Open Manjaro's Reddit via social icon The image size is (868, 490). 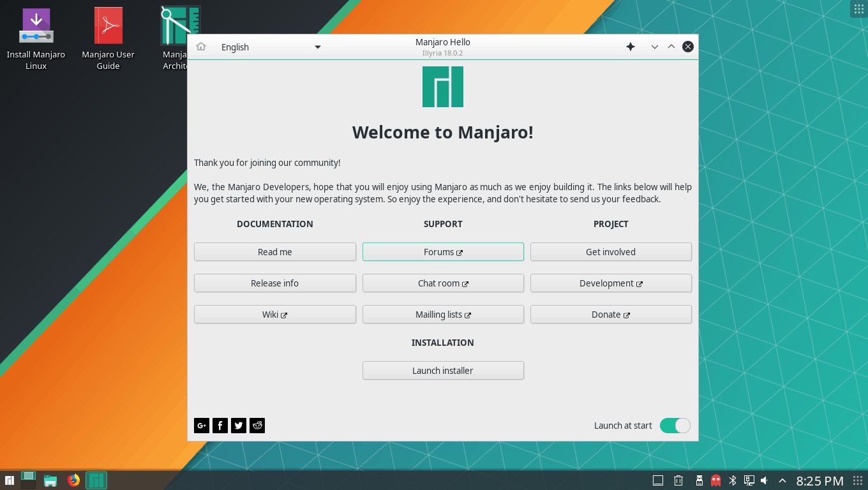[257, 425]
